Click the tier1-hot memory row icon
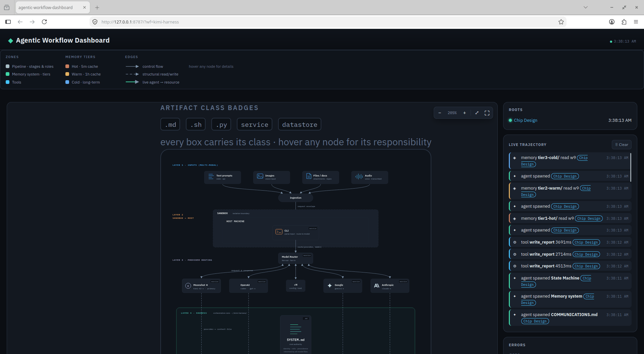Screen dimensions: 644x354 point(515,219)
